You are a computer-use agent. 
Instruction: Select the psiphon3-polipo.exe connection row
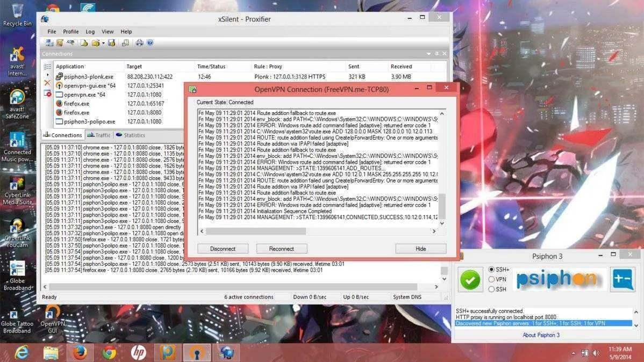coord(119,121)
